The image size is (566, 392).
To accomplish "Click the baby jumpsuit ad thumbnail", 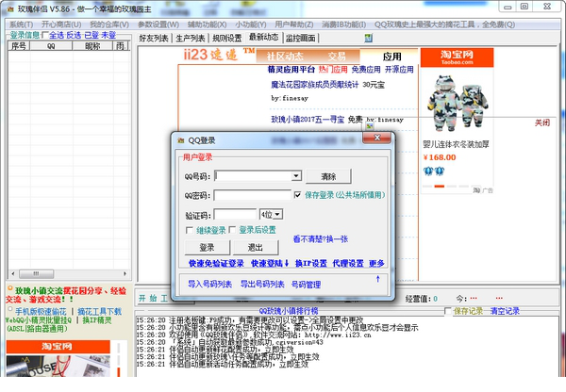I will coord(457,102).
